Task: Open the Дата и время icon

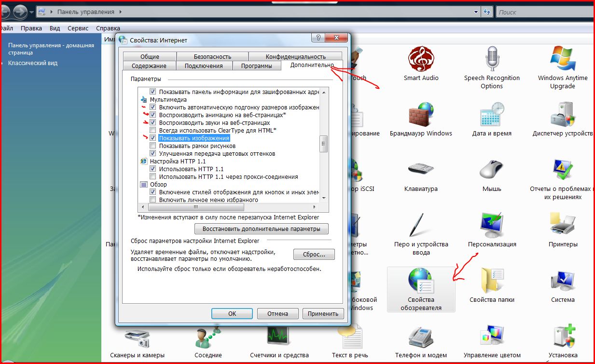Action: 492,120
